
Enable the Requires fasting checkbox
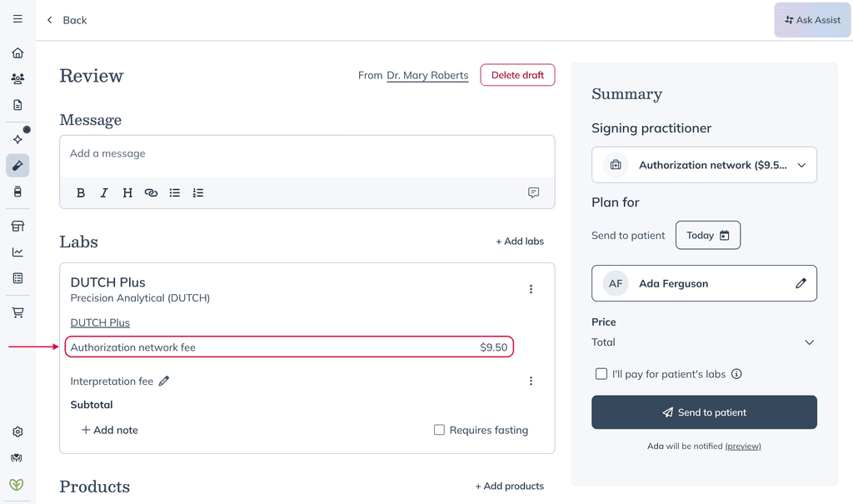[439, 430]
